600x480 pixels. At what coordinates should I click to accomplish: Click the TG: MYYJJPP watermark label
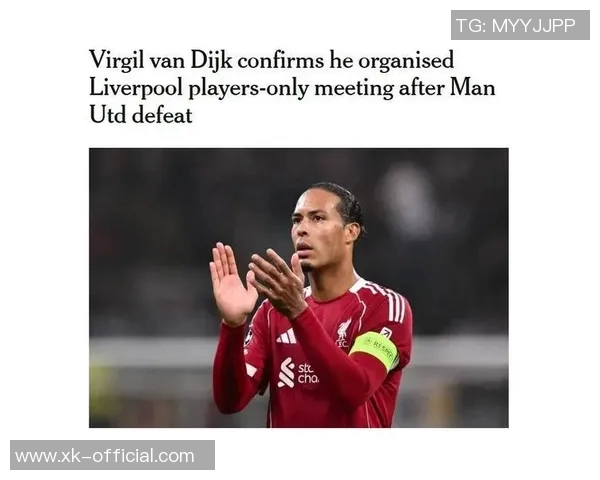click(x=520, y=25)
